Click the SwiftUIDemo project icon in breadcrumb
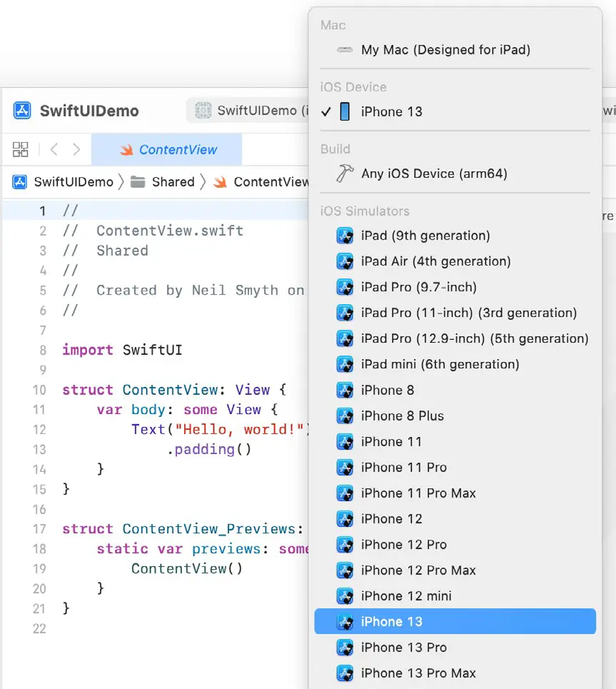Image resolution: width=616 pixels, height=689 pixels. pos(20,181)
